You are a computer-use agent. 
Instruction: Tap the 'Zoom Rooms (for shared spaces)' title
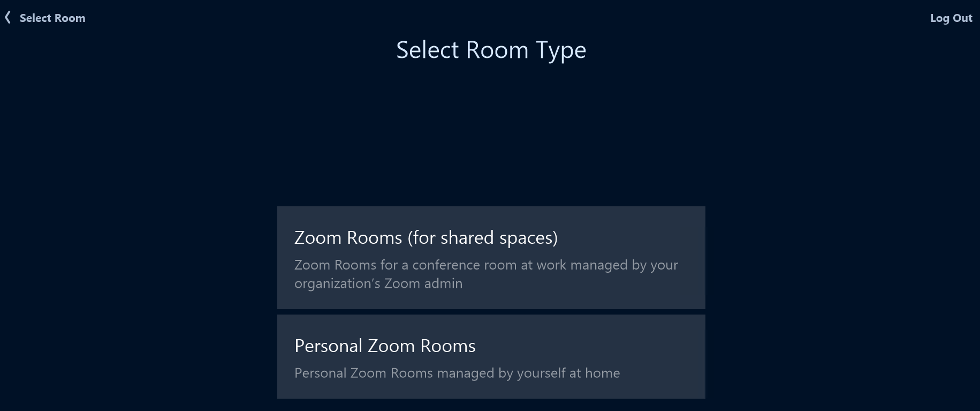coord(426,237)
